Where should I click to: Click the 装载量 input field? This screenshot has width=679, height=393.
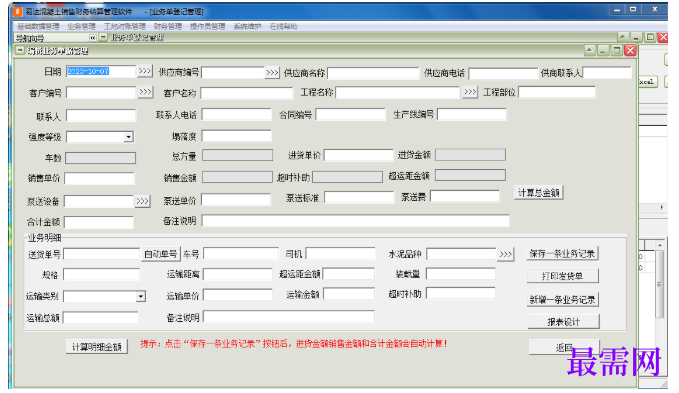[461, 274]
